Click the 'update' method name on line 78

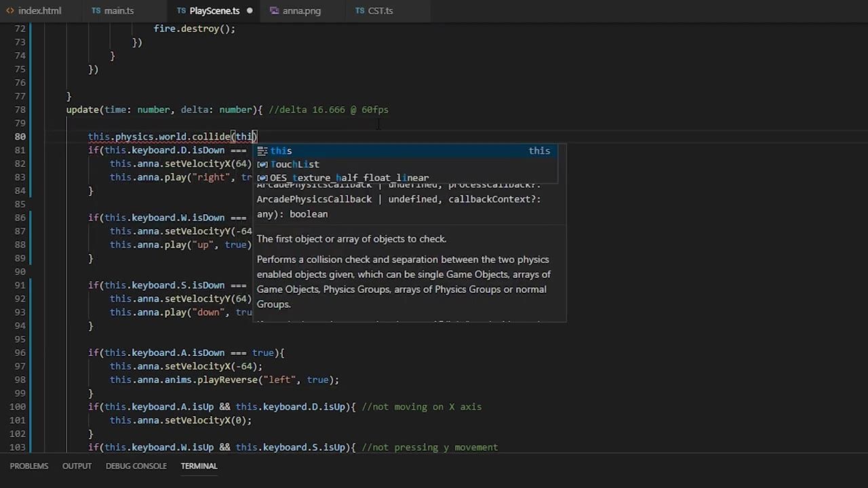click(x=83, y=110)
